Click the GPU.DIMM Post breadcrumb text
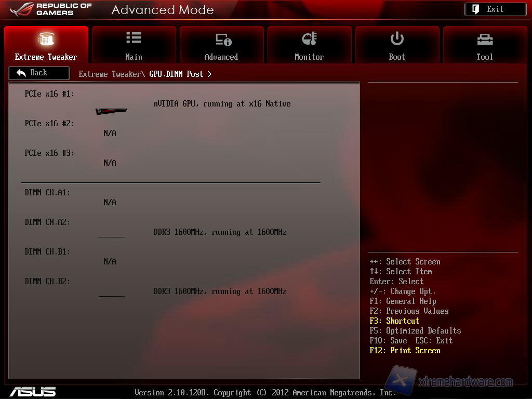This screenshot has height=399, width=532. tap(176, 74)
